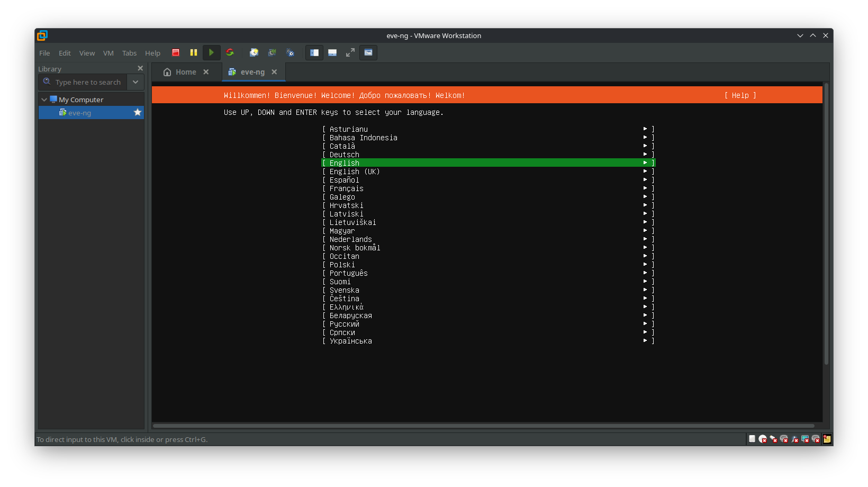The height and width of the screenshot is (487, 868).
Task: Click the Restart guest toolbar icon
Action: 230,52
